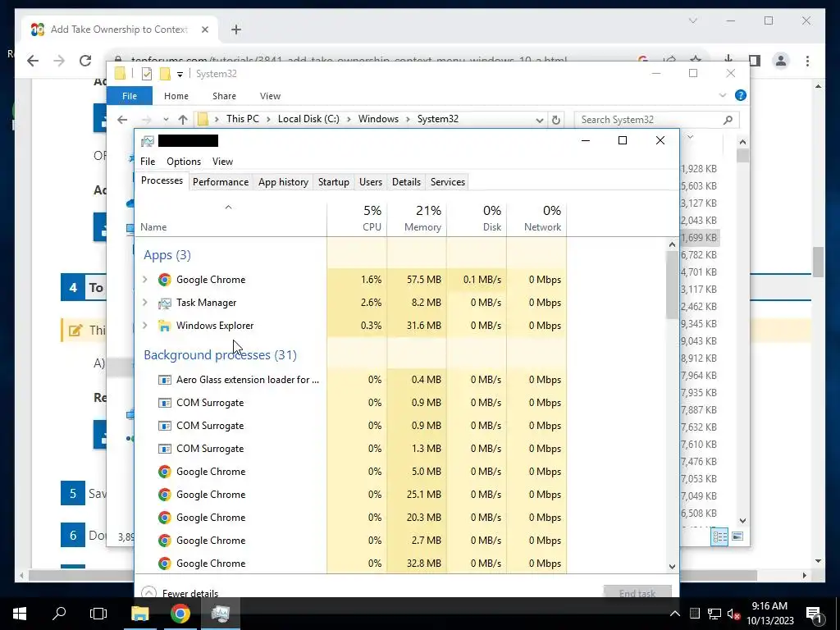Image resolution: width=840 pixels, height=630 pixels.
Task: Open the Chrome three-dot menu
Action: (x=807, y=61)
